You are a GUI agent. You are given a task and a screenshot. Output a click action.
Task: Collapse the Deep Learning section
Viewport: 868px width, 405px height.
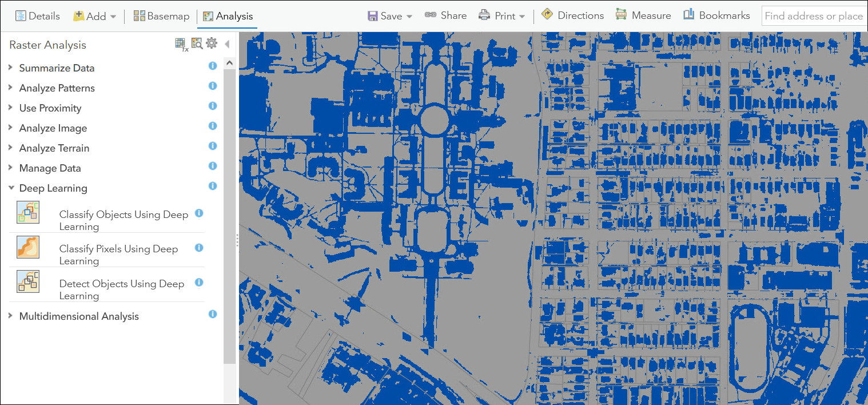pyautogui.click(x=10, y=188)
